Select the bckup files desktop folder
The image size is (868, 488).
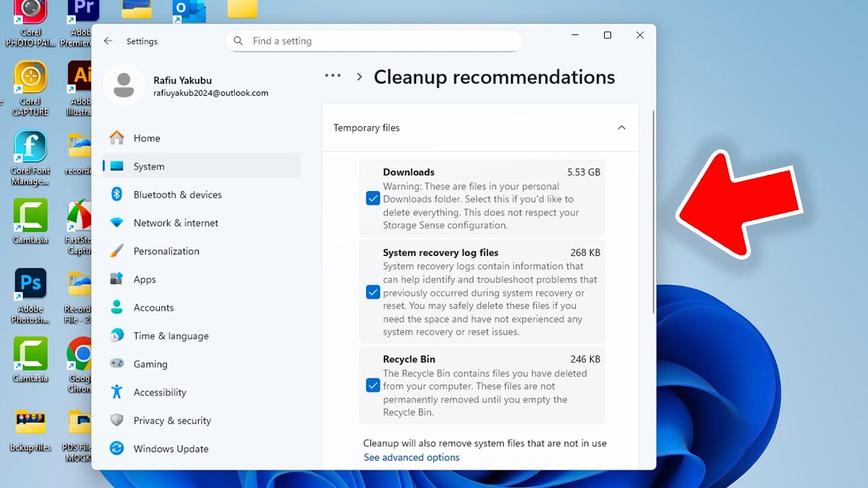click(x=31, y=430)
